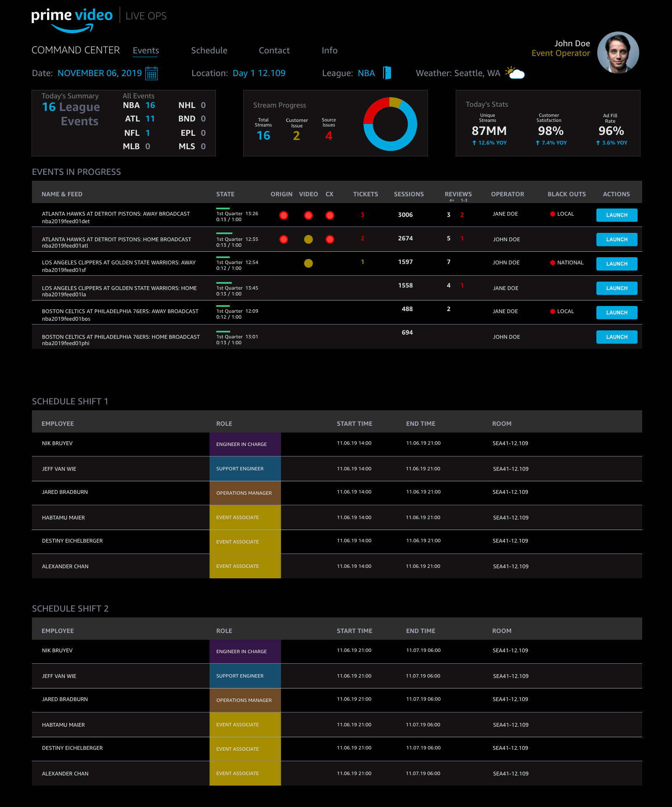Sort events by the Sessions column header
Screen dimensions: 672x807
pos(408,194)
